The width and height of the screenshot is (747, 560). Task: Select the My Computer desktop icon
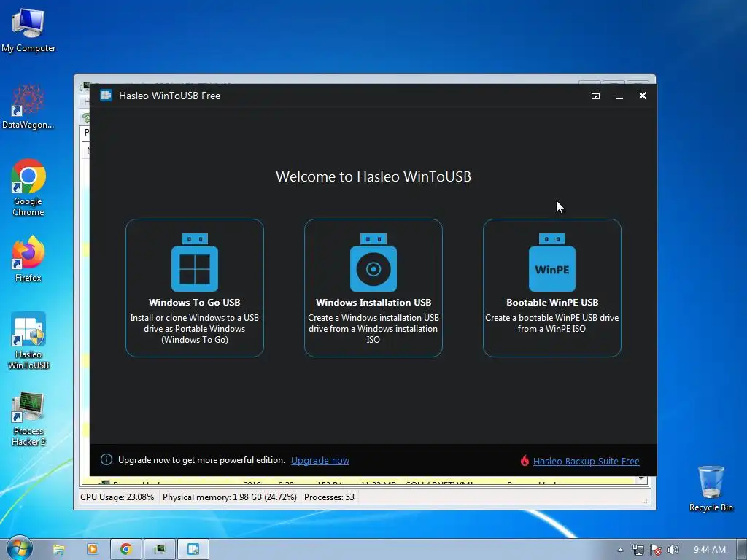click(28, 31)
